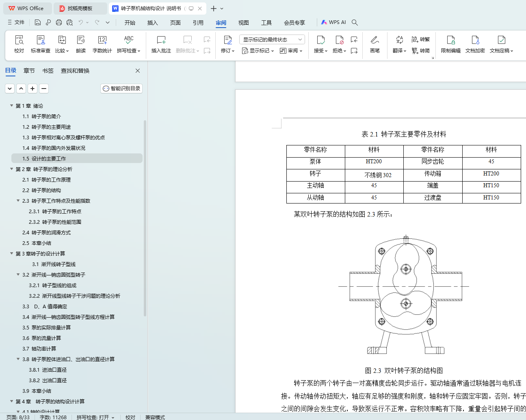Click the 页面: 8/33 page indicator
The height and width of the screenshot is (420, 526).
pyautogui.click(x=18, y=417)
